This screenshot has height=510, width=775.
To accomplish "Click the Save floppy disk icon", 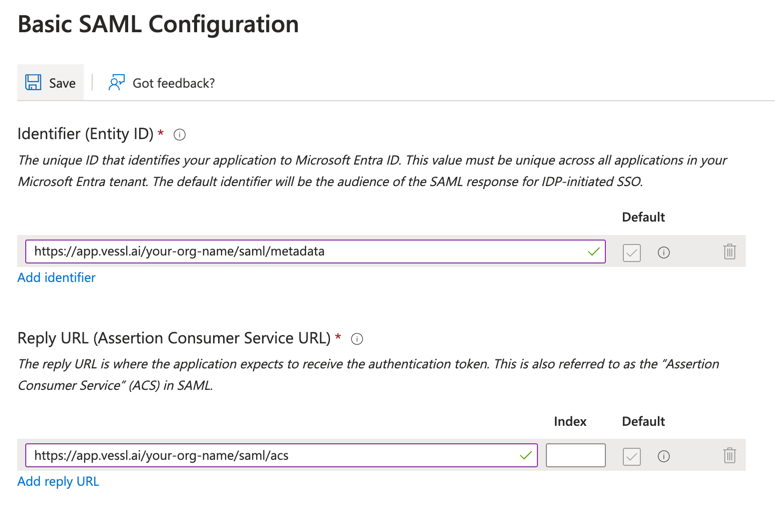I will [x=34, y=83].
